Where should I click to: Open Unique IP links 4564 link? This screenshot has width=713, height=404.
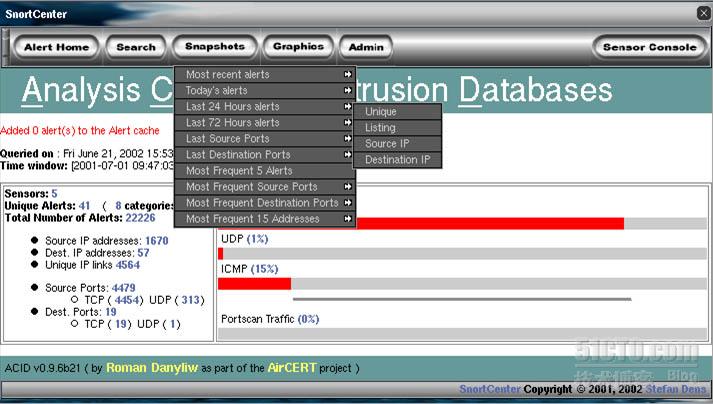[128, 265]
